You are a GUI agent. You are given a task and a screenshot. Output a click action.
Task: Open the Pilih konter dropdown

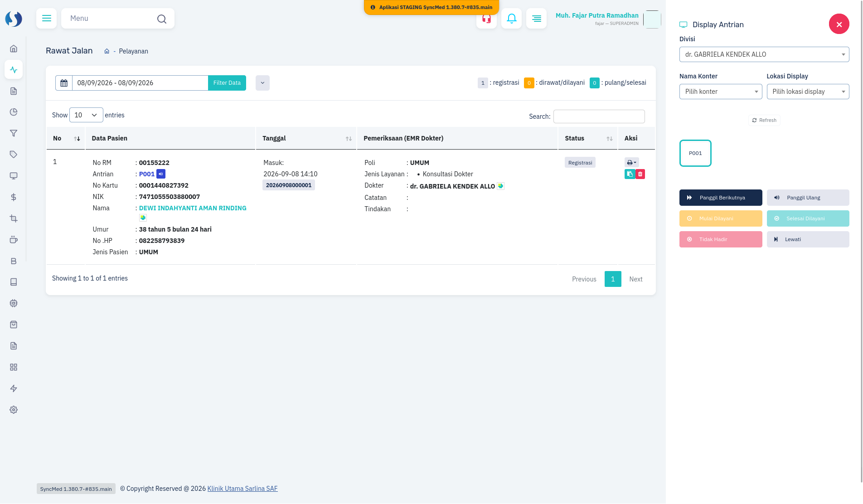721,92
